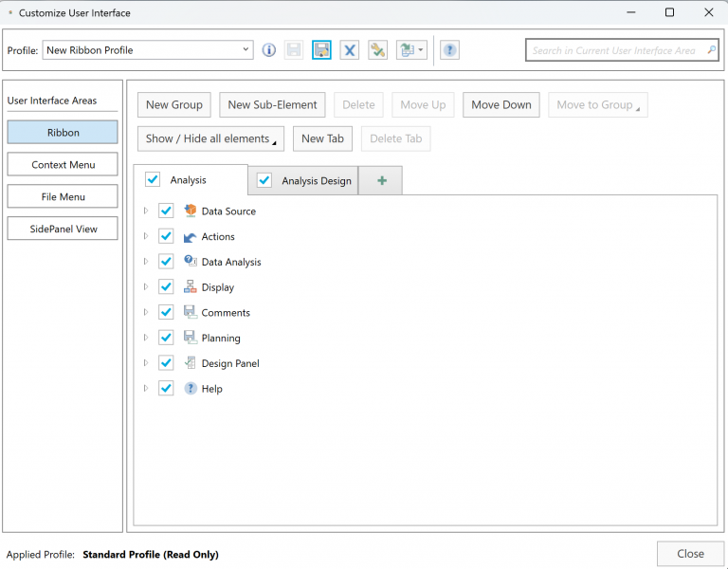Toggle the Comments checkbox
This screenshot has width=728, height=569.
(166, 312)
